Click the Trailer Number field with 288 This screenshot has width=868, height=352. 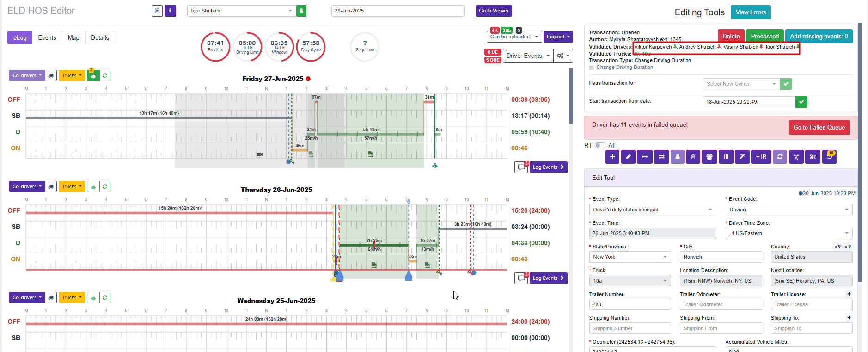pos(630,304)
